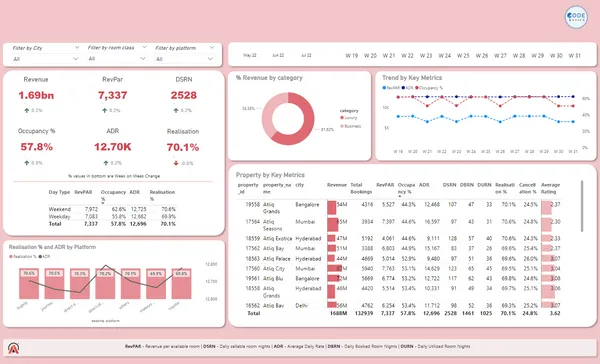Select week W 31 slicer
The image size is (600, 364).
tap(574, 55)
